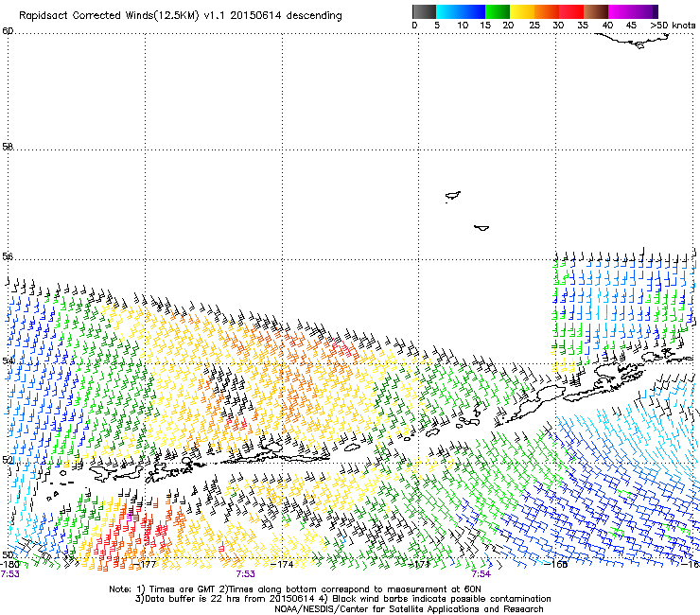This screenshot has width=700, height=615.
Task: Click the longitude label "-180"
Action: pos(9,564)
